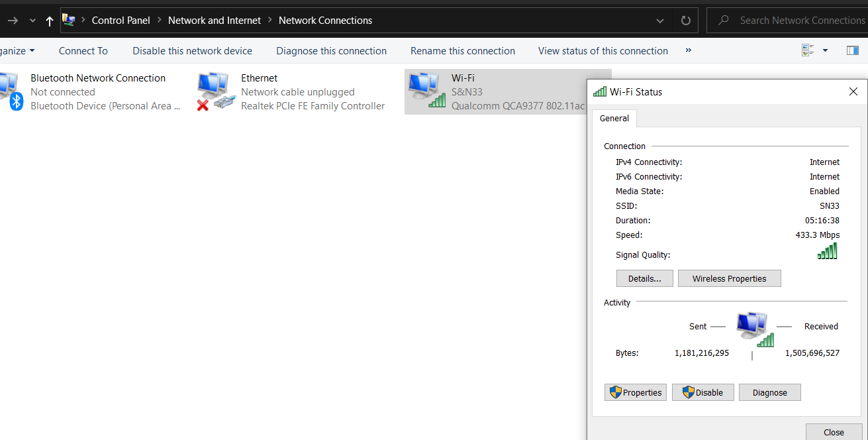Click the Details... button

click(x=644, y=279)
